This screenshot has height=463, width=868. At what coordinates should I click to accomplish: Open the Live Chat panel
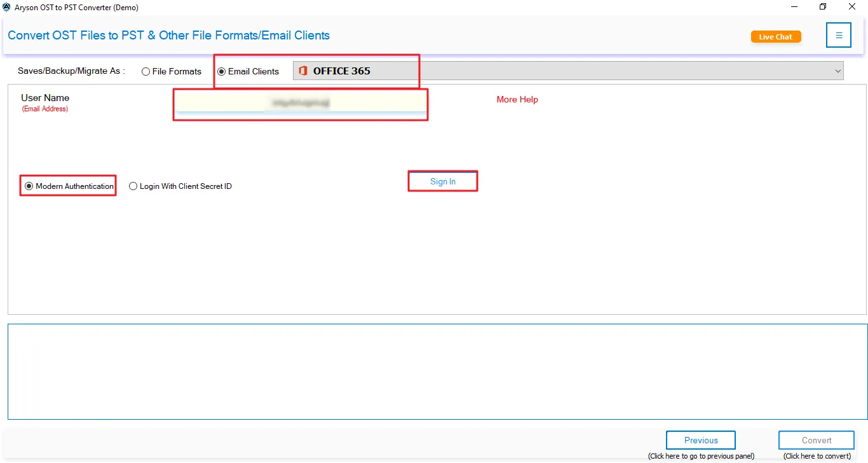(x=775, y=36)
